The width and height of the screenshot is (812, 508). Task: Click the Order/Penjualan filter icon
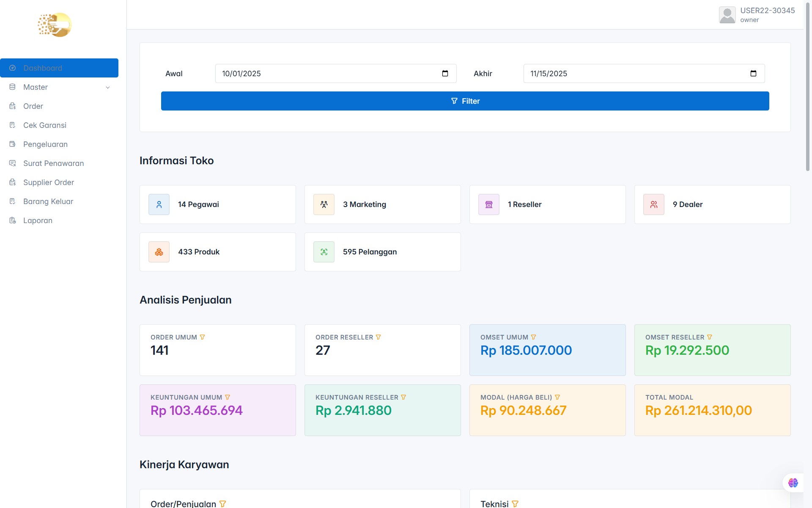(223, 504)
